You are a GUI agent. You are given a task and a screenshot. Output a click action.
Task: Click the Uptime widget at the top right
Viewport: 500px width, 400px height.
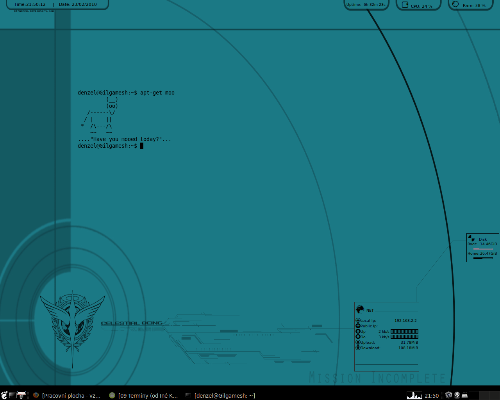366,5
